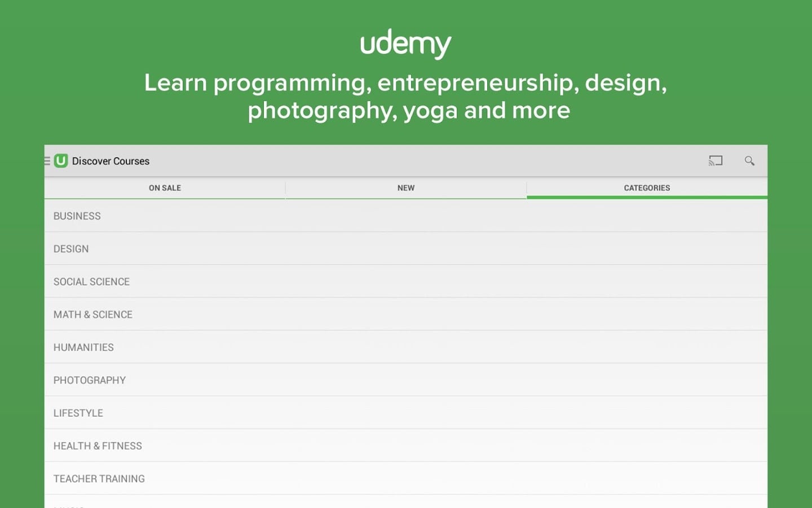Choose the SOCIAL SCIENCE category
This screenshot has width=812, height=508.
[406, 281]
